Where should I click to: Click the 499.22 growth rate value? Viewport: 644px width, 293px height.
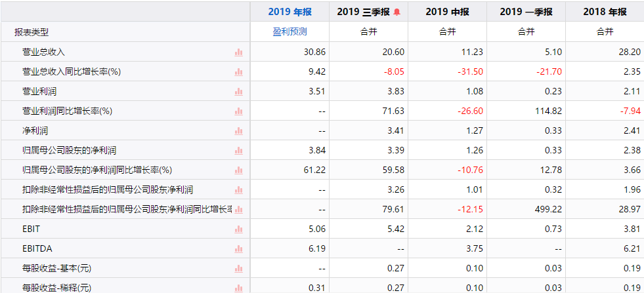click(549, 210)
